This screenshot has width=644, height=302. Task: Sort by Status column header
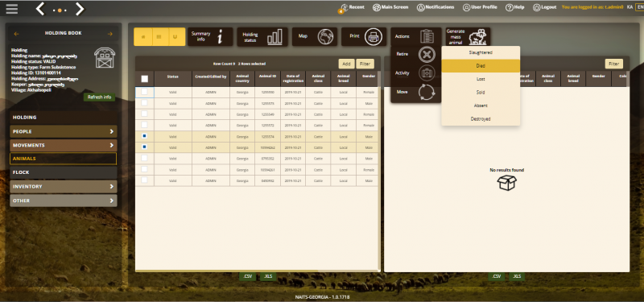click(x=173, y=79)
